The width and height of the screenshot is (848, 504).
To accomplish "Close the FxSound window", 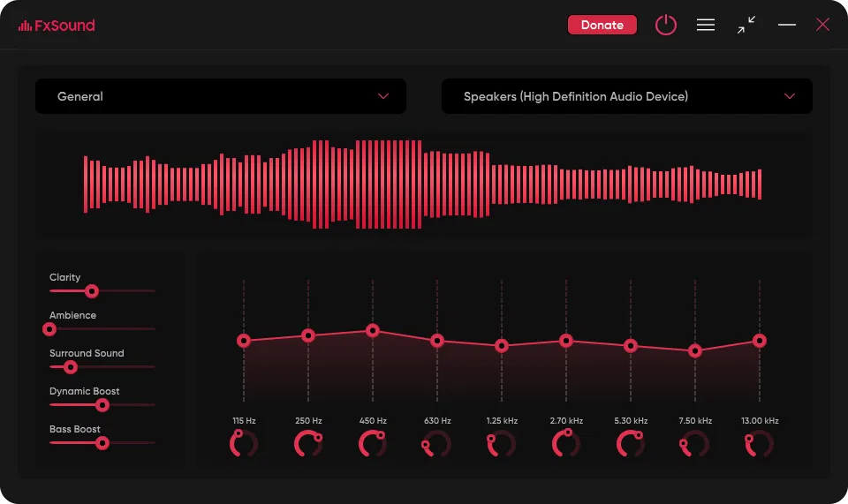I will click(x=822, y=25).
